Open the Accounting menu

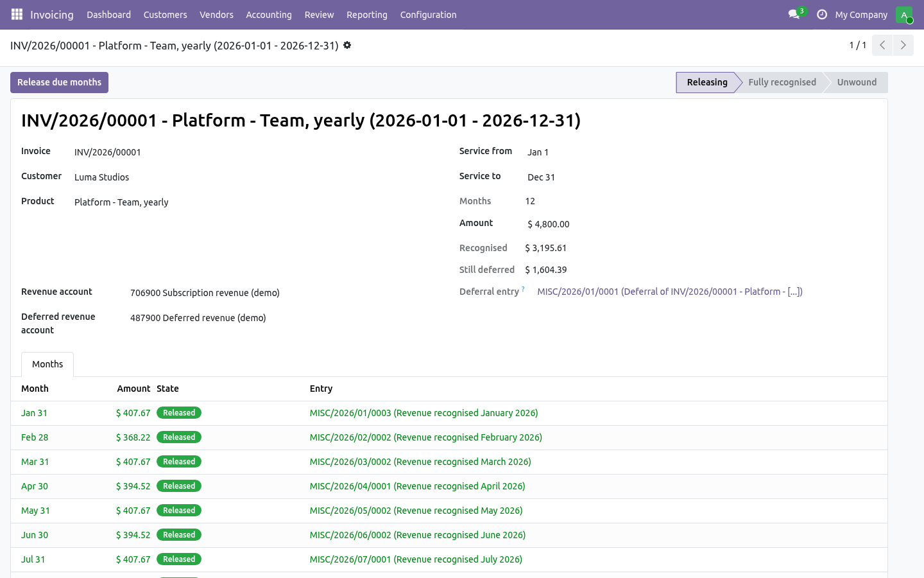(269, 14)
